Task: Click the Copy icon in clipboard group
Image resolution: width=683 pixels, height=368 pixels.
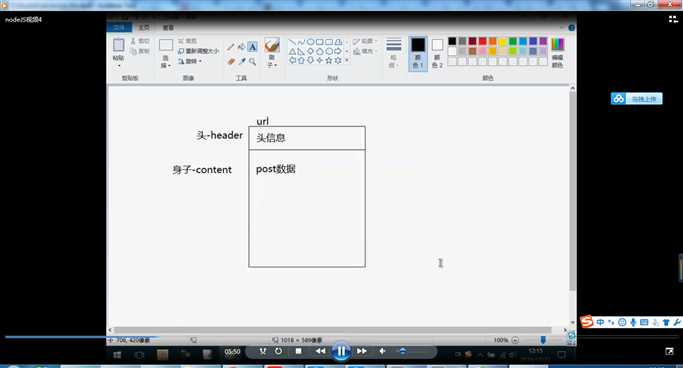Action: (x=134, y=51)
